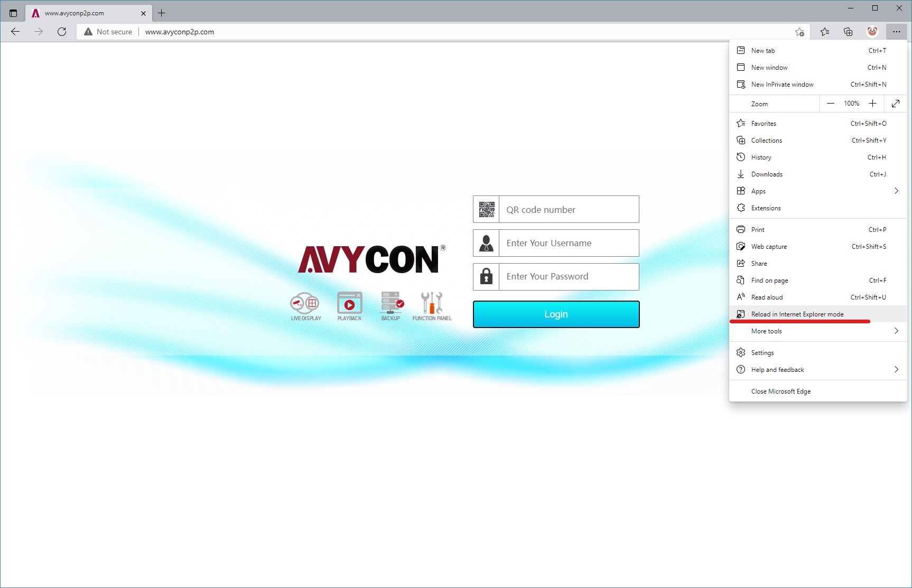Open Downloads from the menu
The image size is (912, 588).
tap(818, 174)
